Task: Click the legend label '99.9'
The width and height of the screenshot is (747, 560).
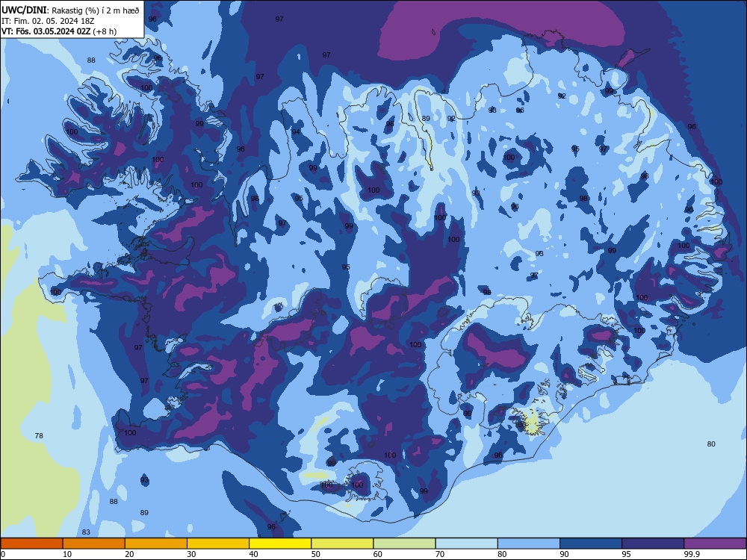Action: 692,554
